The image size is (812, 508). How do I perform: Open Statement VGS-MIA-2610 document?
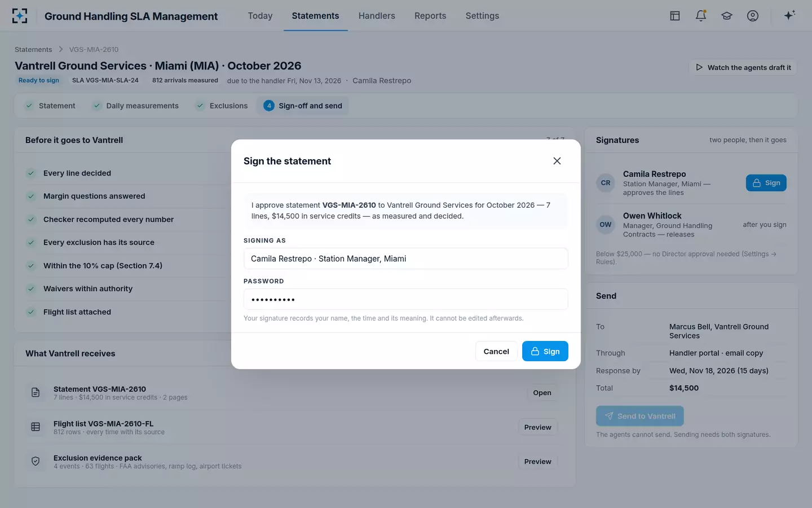pos(542,393)
